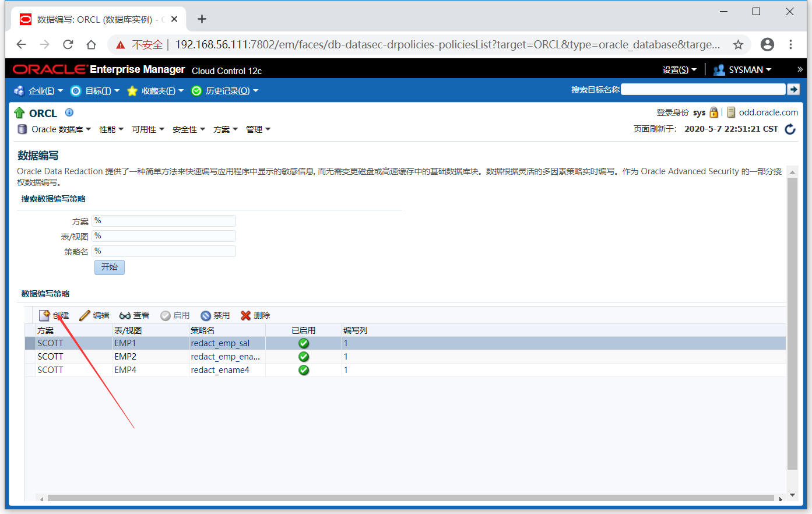This screenshot has width=812, height=514.
Task: Sort by 已启用 column header
Action: [x=304, y=330]
